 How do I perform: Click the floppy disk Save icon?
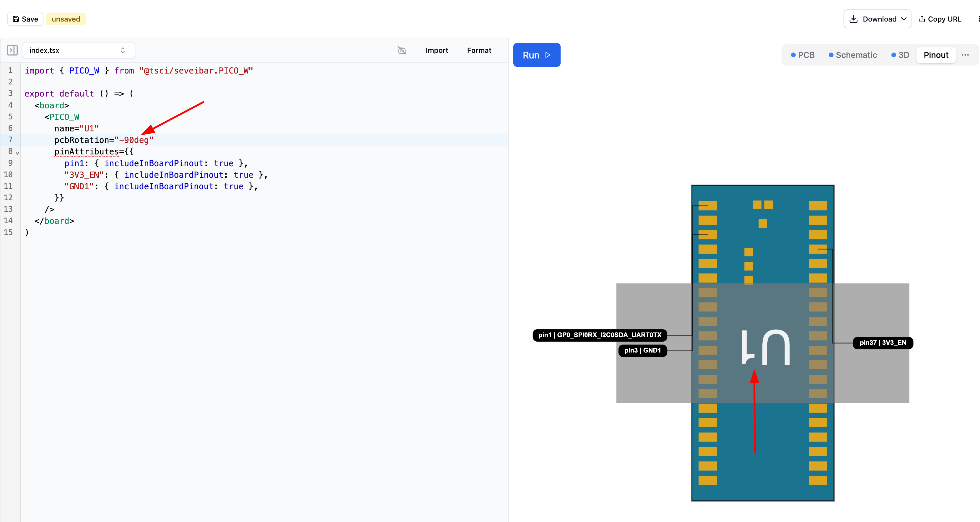point(16,19)
